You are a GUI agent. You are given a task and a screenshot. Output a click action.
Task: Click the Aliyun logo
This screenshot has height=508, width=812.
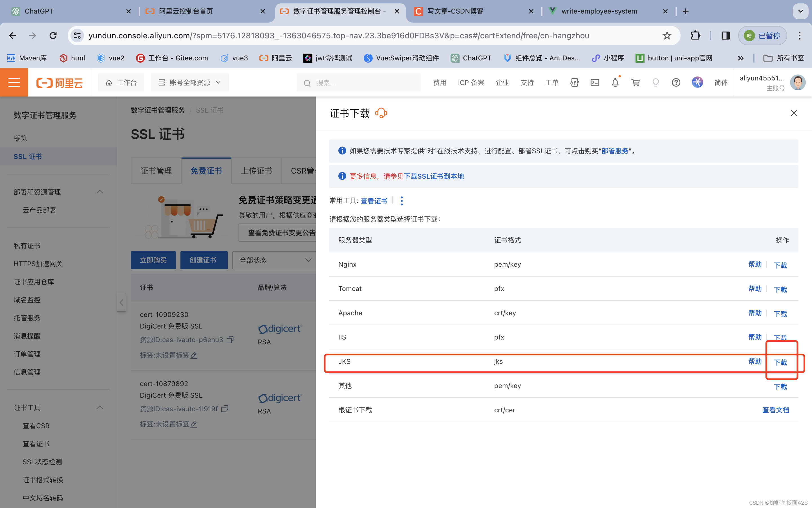pyautogui.click(x=60, y=83)
